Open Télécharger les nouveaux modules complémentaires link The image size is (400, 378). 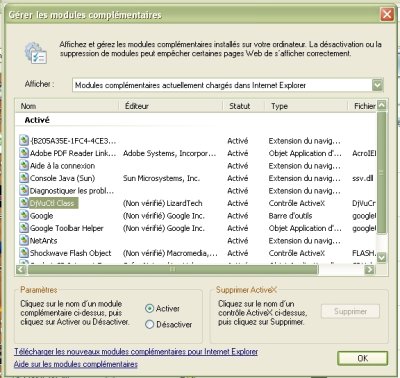[136, 352]
